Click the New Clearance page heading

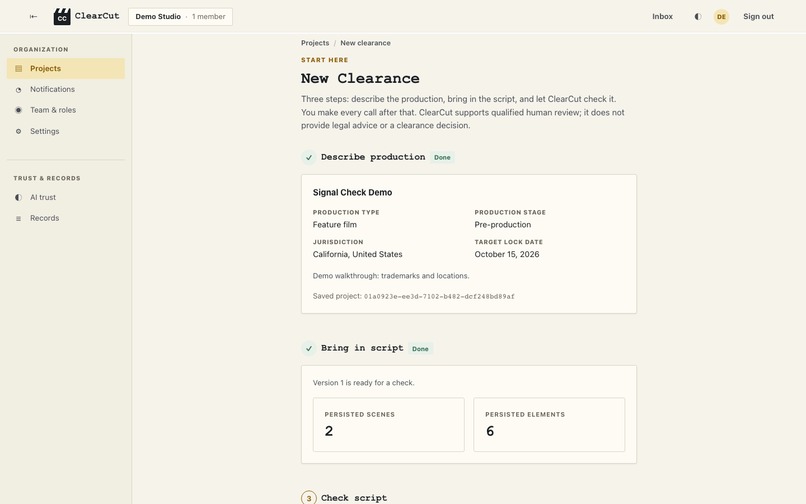pyautogui.click(x=360, y=78)
